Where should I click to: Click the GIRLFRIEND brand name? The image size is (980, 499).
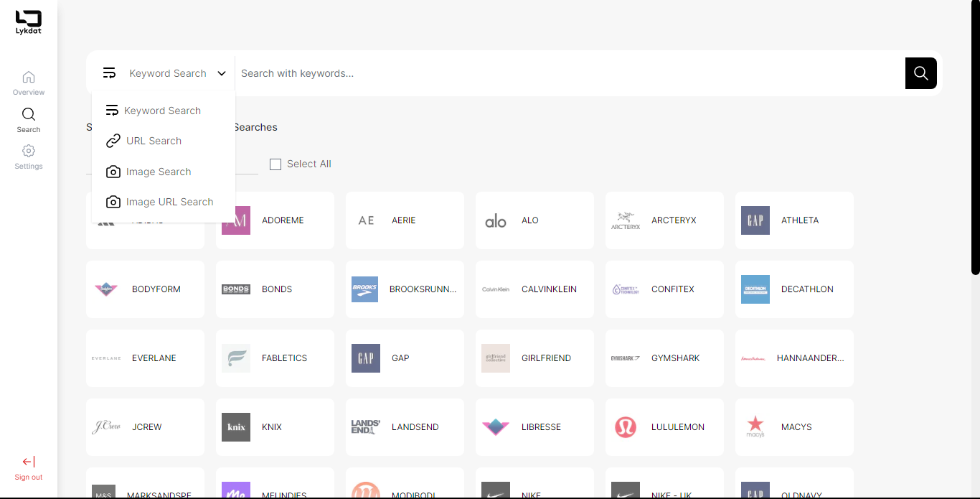tap(546, 358)
